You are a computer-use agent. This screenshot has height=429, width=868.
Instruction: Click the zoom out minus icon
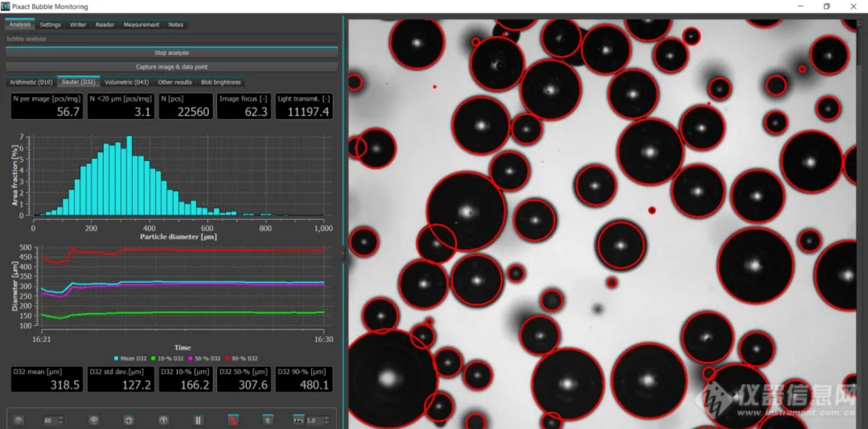coord(18,420)
